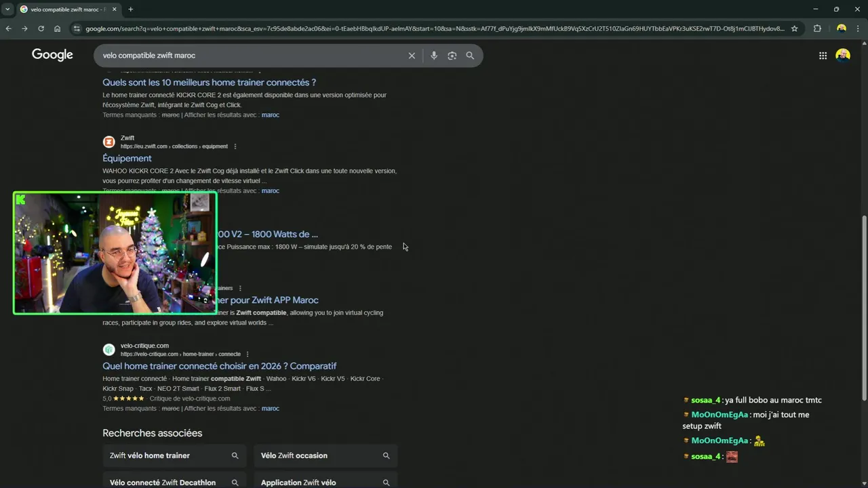
Task: Go to the Google homepage logo
Action: (x=52, y=55)
